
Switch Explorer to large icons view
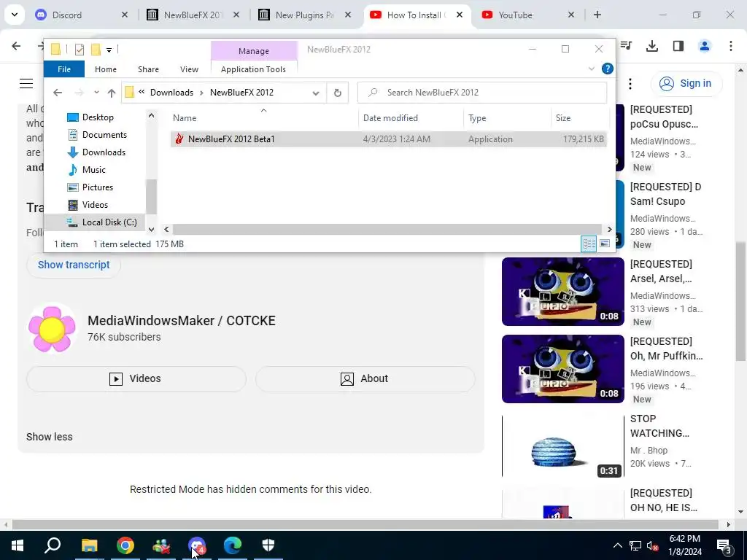point(605,244)
